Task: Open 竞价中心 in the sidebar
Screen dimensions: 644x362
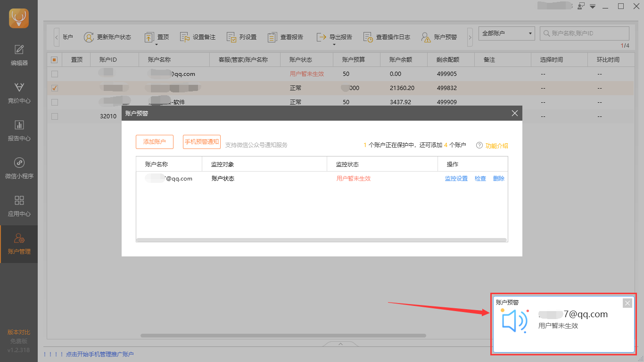Action: [19, 93]
